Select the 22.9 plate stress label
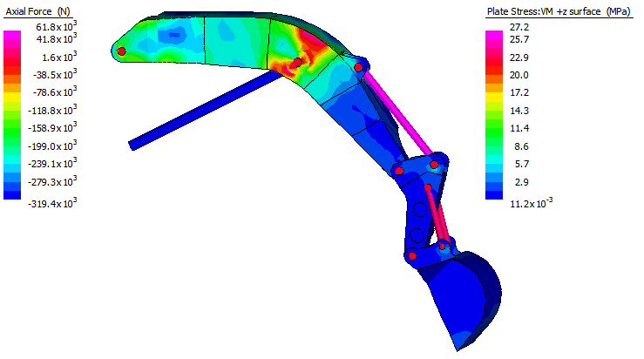The width and height of the screenshot is (644, 359). click(x=519, y=58)
